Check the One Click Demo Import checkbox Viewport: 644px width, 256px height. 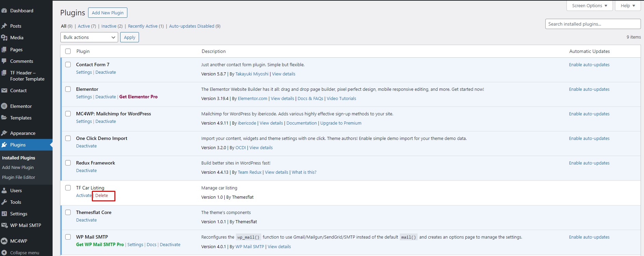point(68,138)
